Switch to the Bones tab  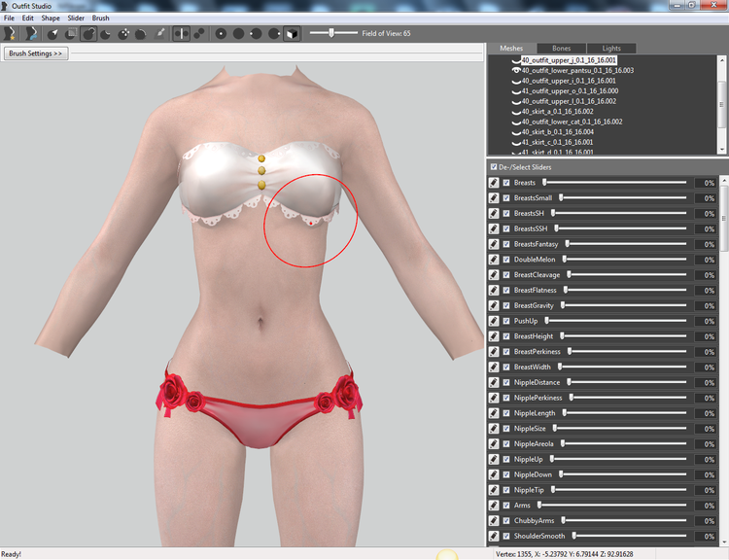click(x=561, y=49)
